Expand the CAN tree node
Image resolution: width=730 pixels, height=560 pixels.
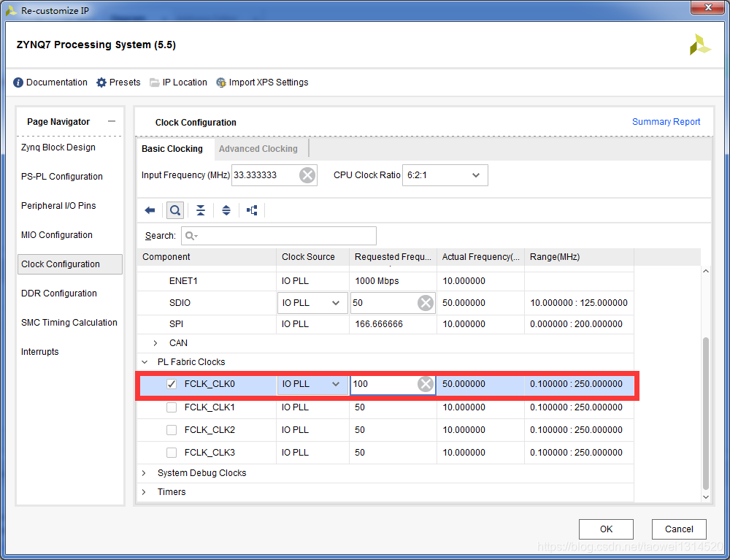(x=156, y=343)
